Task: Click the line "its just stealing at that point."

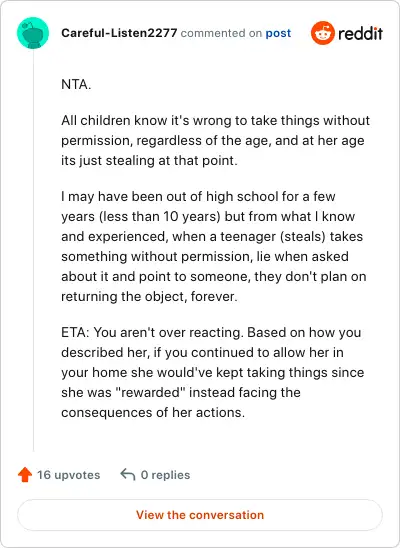Action: point(149,161)
